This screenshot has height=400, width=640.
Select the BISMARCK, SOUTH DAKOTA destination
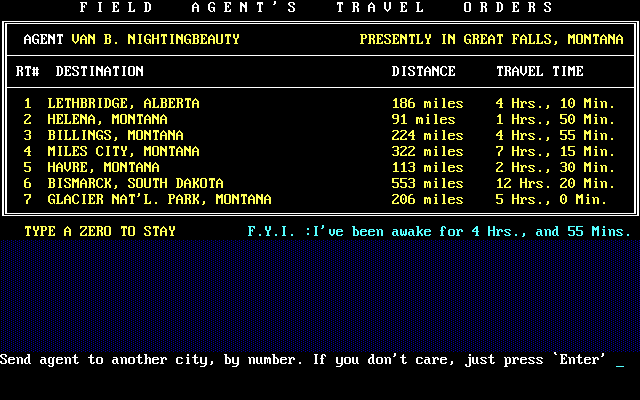(136, 183)
